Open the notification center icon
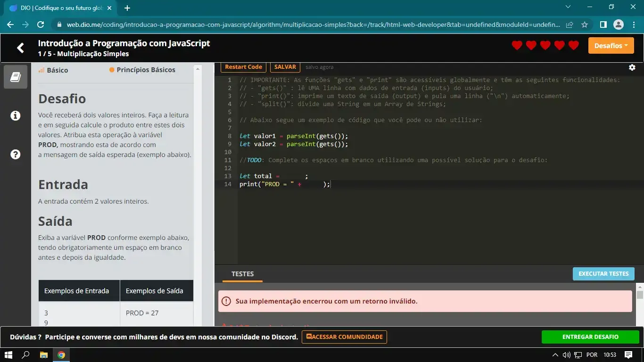 pos(628,354)
